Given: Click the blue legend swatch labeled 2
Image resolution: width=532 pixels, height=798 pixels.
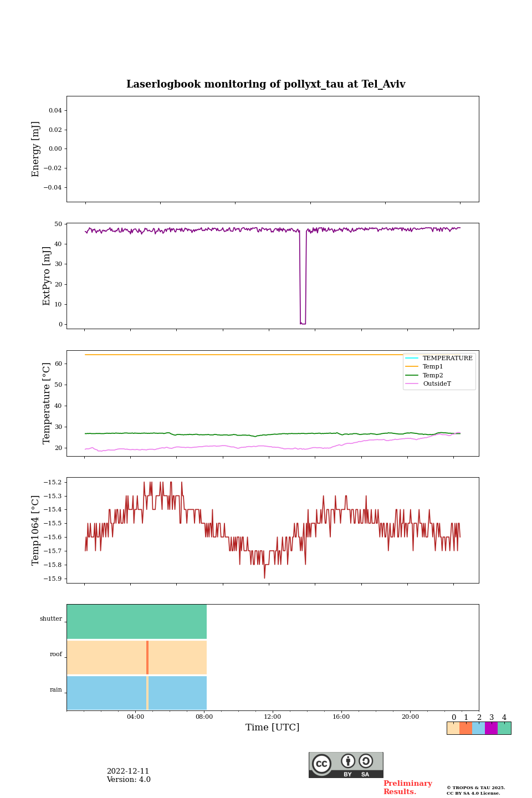Looking at the screenshot, I should 478,728.
